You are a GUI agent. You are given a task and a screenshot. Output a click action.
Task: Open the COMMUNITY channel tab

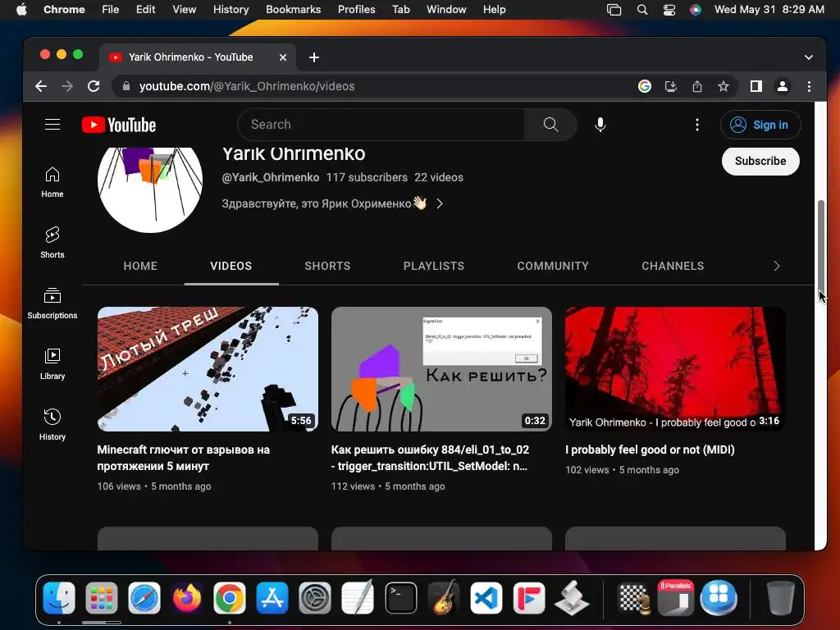(553, 266)
